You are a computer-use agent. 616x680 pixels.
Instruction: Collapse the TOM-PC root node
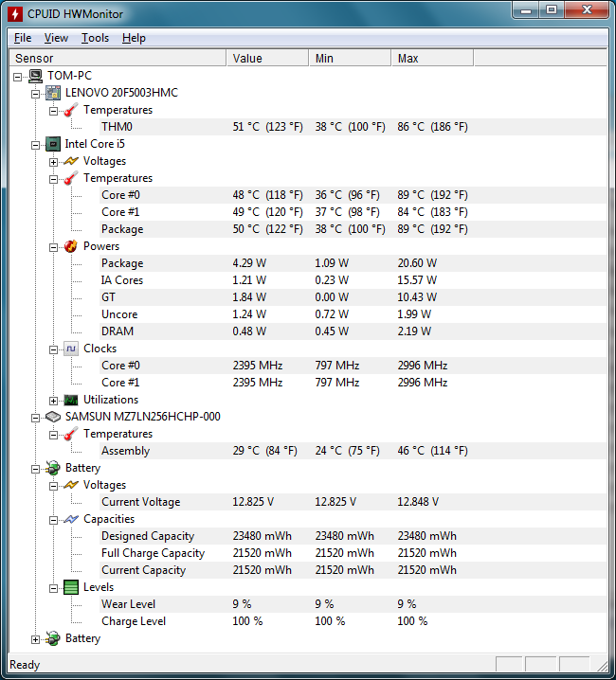19,76
